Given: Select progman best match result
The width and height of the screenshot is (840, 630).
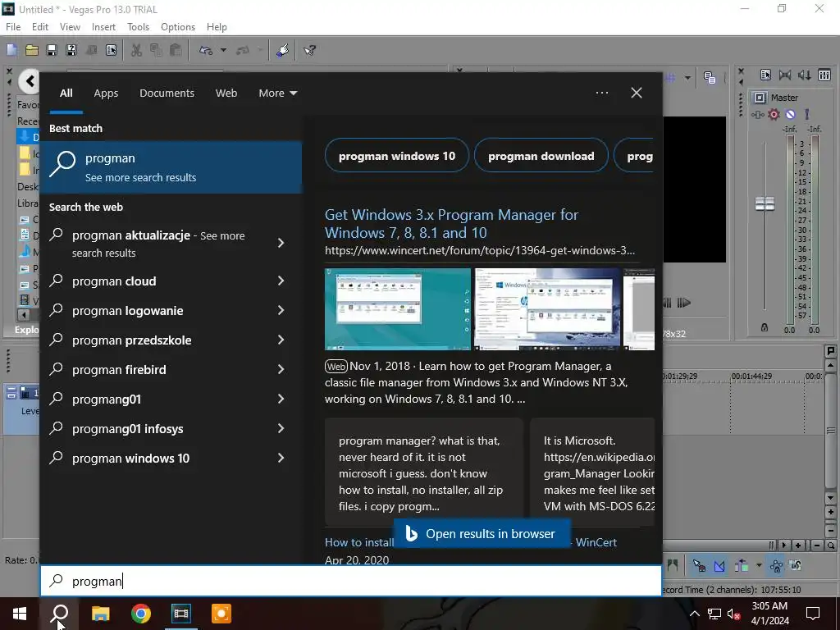Looking at the screenshot, I should [171, 167].
